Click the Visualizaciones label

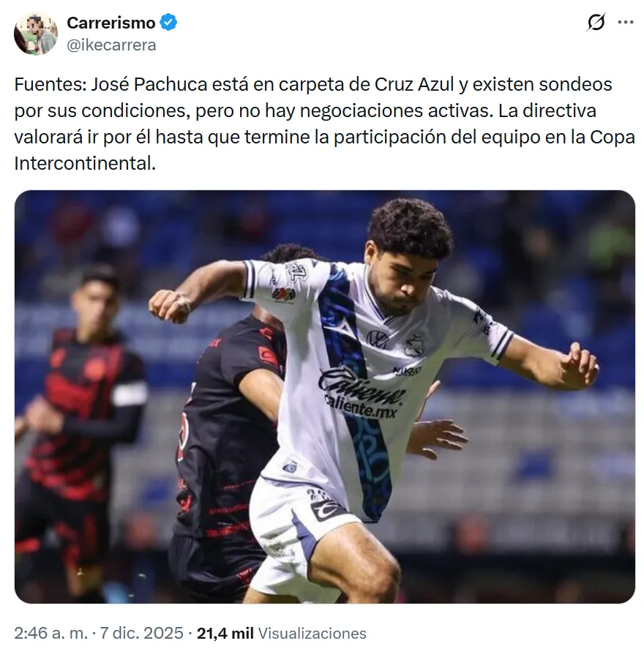pyautogui.click(x=312, y=633)
